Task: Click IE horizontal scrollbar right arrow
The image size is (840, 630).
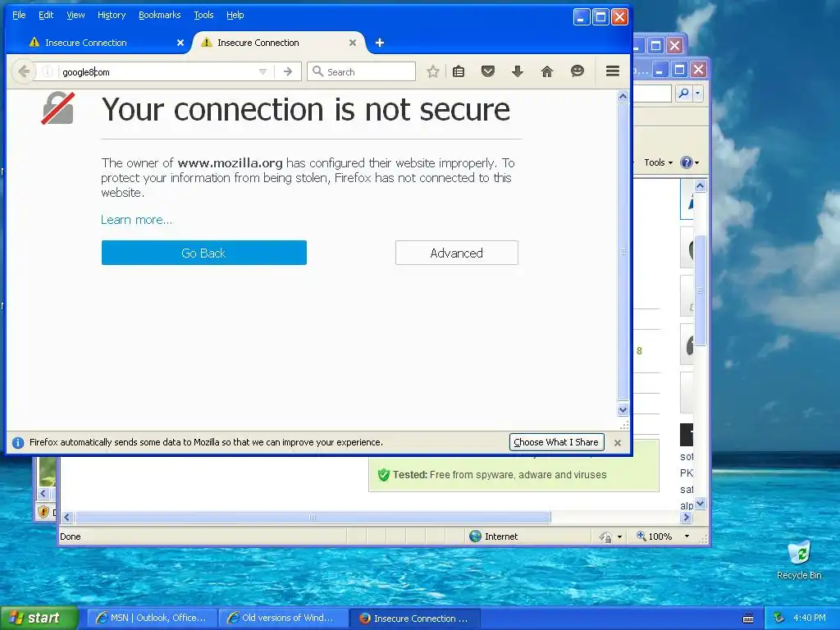Action: point(687,517)
